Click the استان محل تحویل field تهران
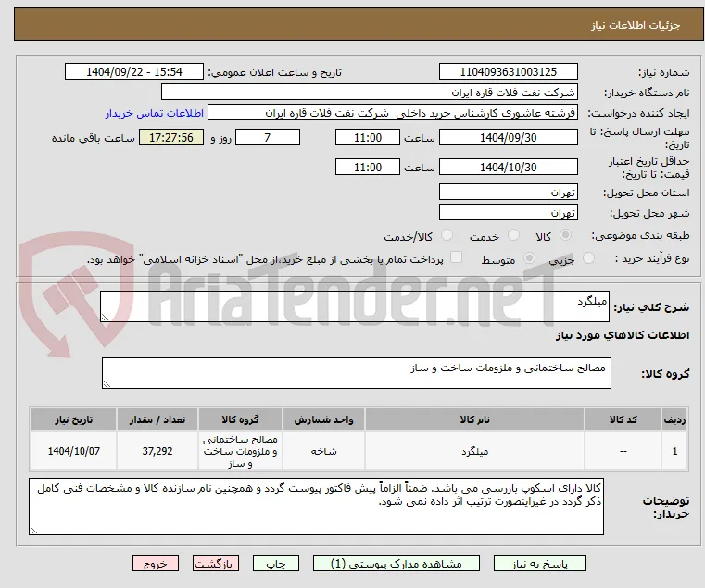The height and width of the screenshot is (588, 705). click(508, 193)
